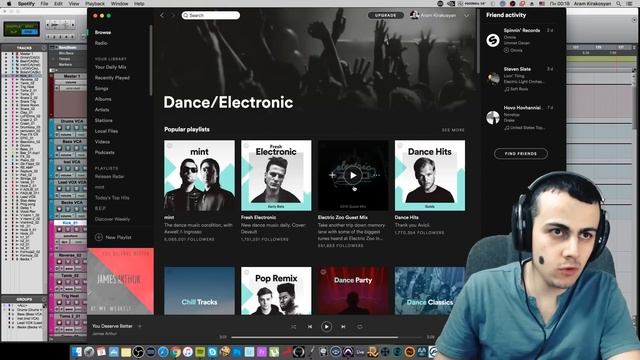This screenshot has height=360, width=640.
Task: Open Stations in Your Library
Action: [x=104, y=120]
